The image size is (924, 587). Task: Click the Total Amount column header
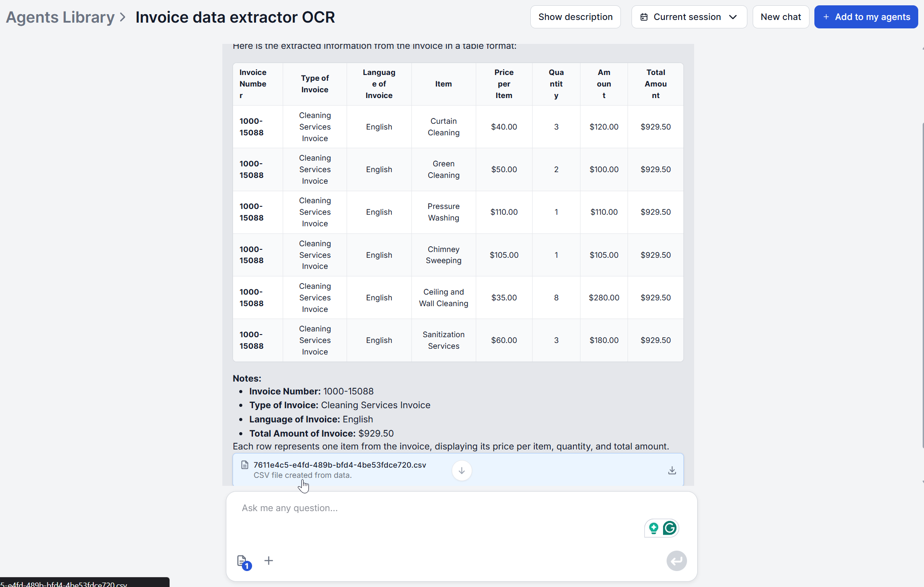[655, 84]
